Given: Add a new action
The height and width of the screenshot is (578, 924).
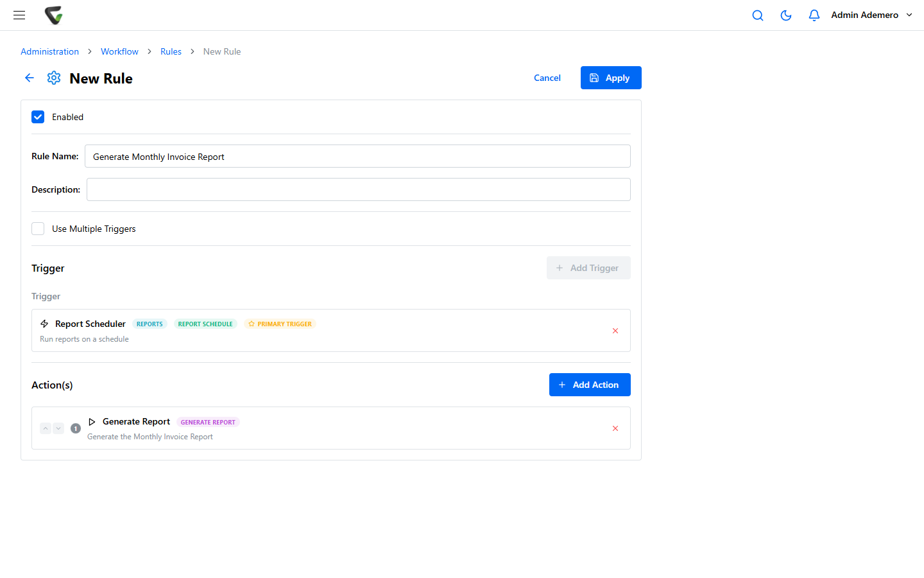Looking at the screenshot, I should 590,385.
